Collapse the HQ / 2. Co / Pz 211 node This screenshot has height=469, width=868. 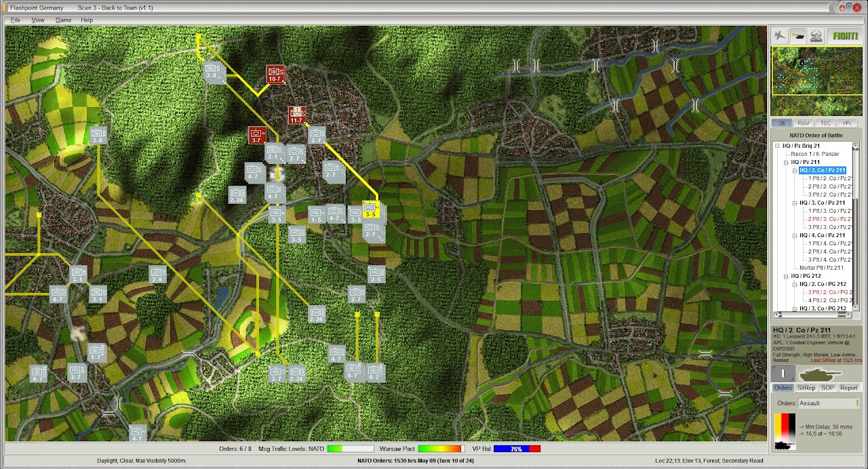click(795, 170)
